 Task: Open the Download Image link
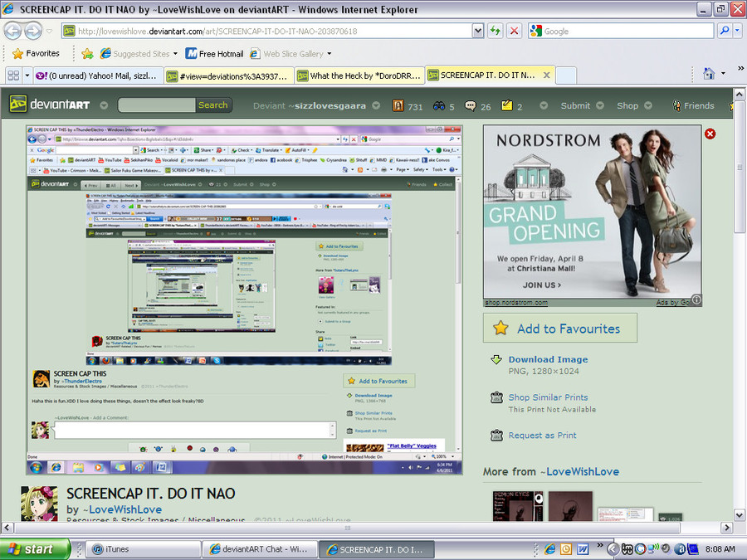pos(548,359)
